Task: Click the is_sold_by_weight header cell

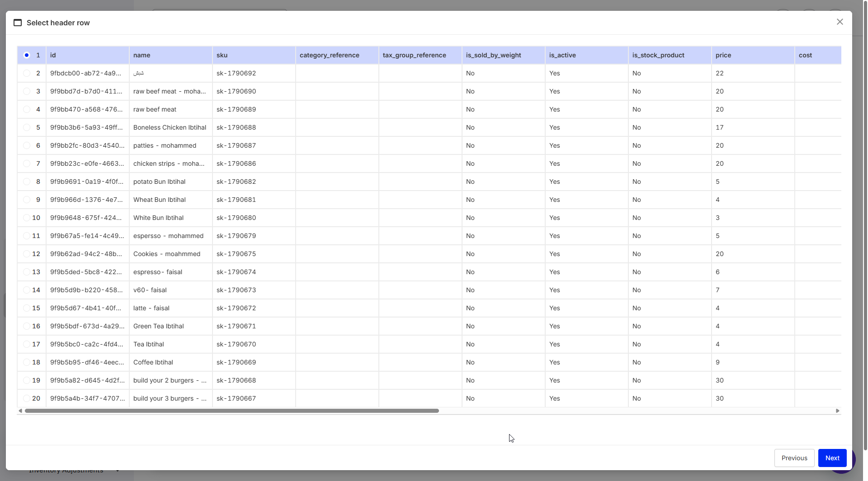Action: click(x=493, y=55)
